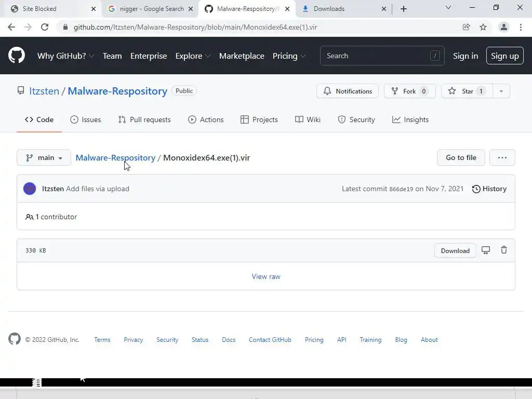532x399 pixels.
Task: Star the repository
Action: 467,91
